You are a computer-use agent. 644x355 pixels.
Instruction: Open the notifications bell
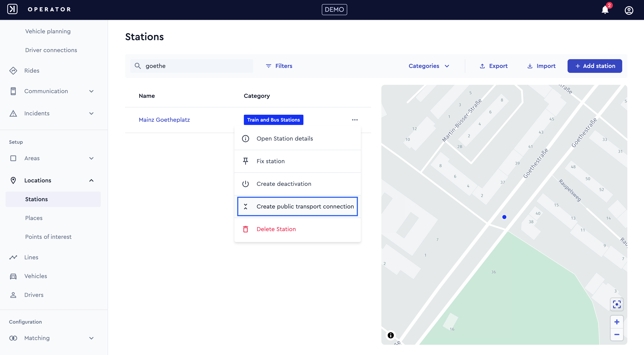pyautogui.click(x=605, y=10)
